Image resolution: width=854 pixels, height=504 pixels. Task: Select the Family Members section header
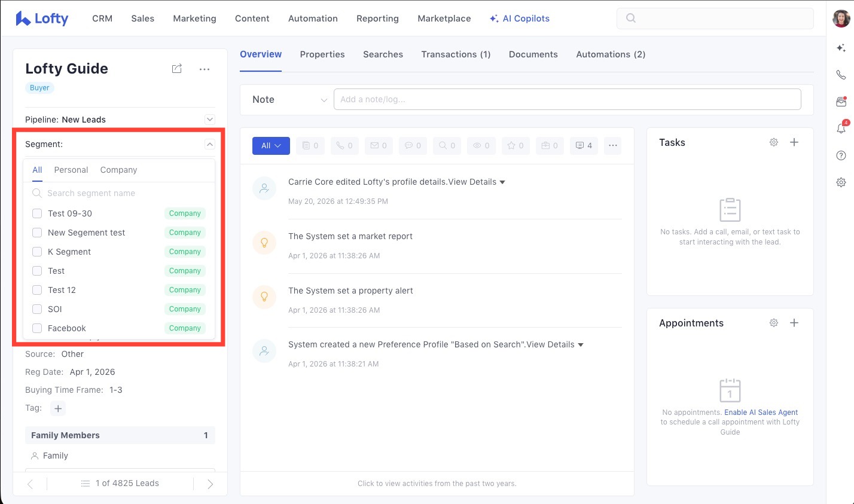coord(120,435)
